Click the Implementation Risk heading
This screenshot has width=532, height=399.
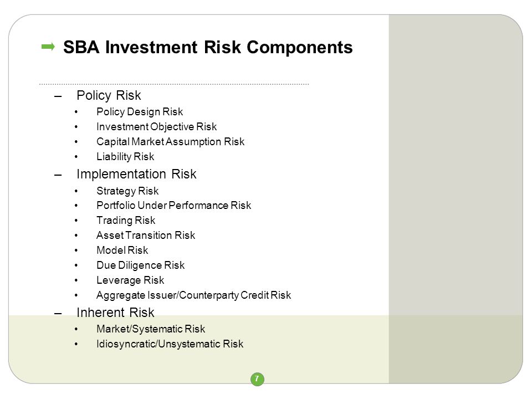coord(136,174)
